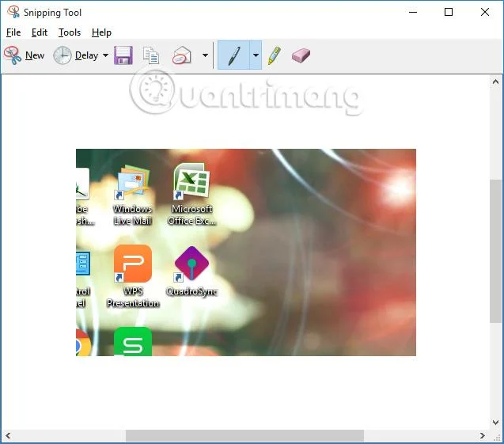Click the Delay clock icon
Viewport: 504px width, 444px height.
pyautogui.click(x=62, y=55)
